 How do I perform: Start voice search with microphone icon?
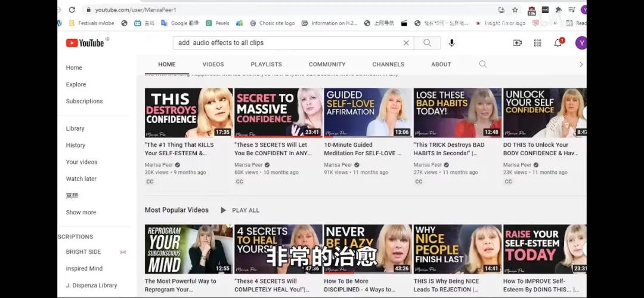(451, 43)
